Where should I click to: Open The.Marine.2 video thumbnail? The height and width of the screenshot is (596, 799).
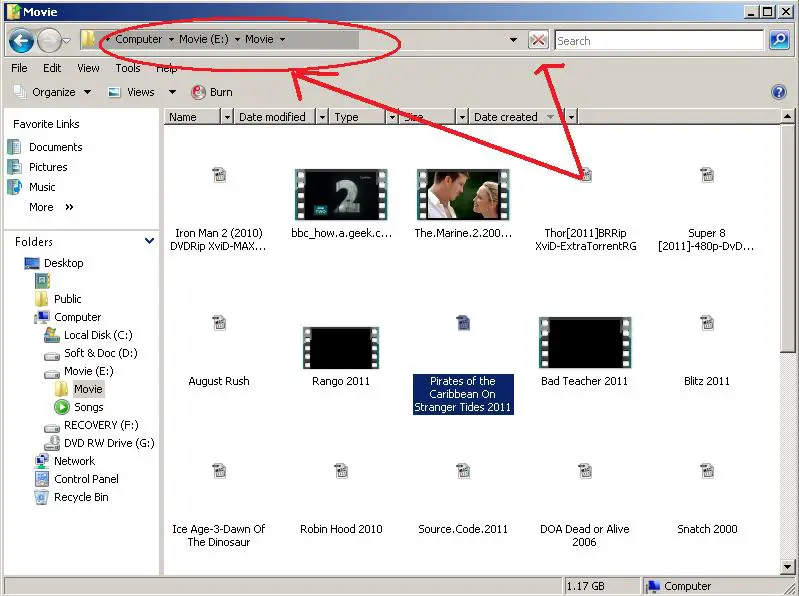tap(463, 194)
